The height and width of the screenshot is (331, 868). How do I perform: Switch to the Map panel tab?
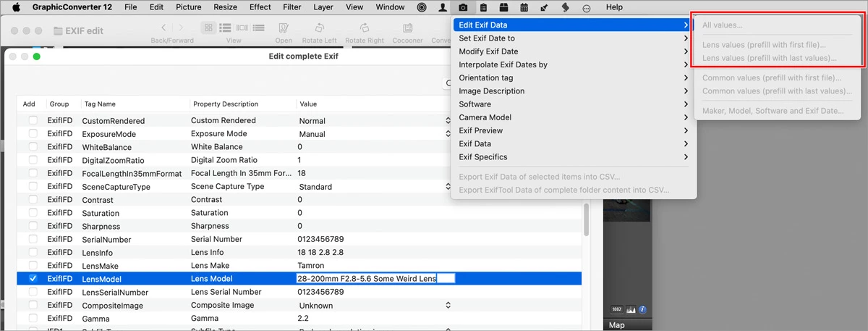(616, 325)
